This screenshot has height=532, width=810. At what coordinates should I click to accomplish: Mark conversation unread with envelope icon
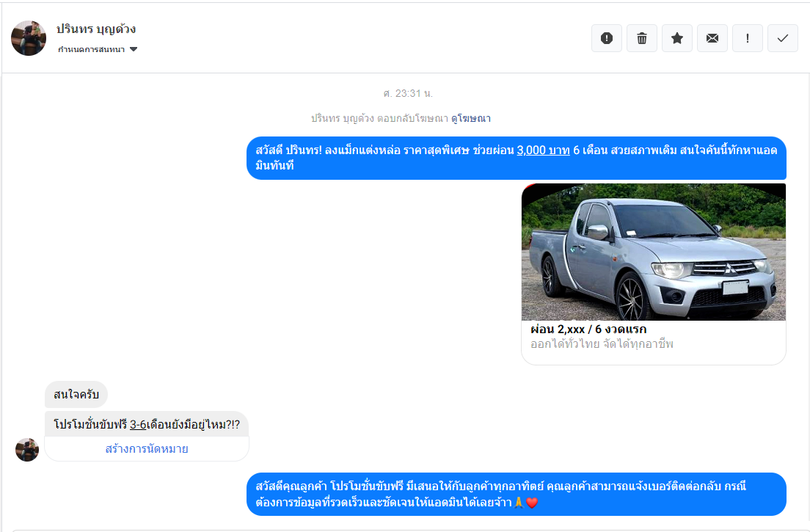coord(712,38)
